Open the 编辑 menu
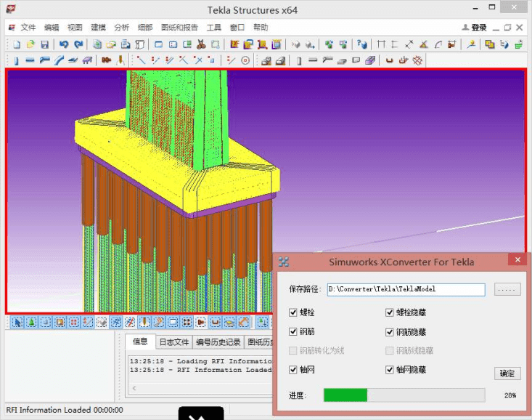The width and height of the screenshot is (532, 420). [x=52, y=28]
